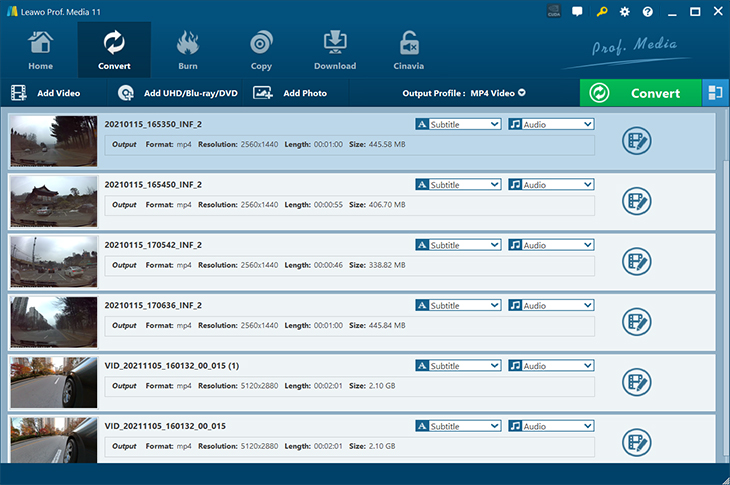
Task: Edit video 20210115_165450_INF_2 with edit icon
Action: pyautogui.click(x=636, y=201)
